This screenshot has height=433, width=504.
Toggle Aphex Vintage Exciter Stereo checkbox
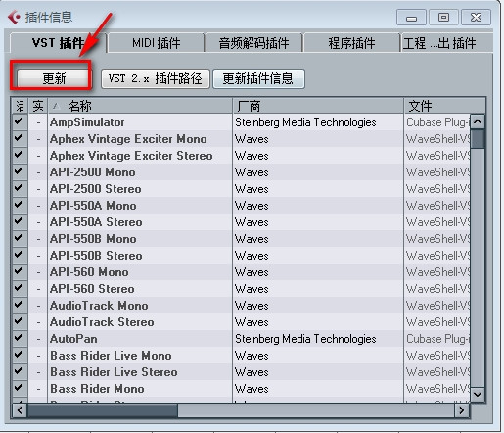19,155
